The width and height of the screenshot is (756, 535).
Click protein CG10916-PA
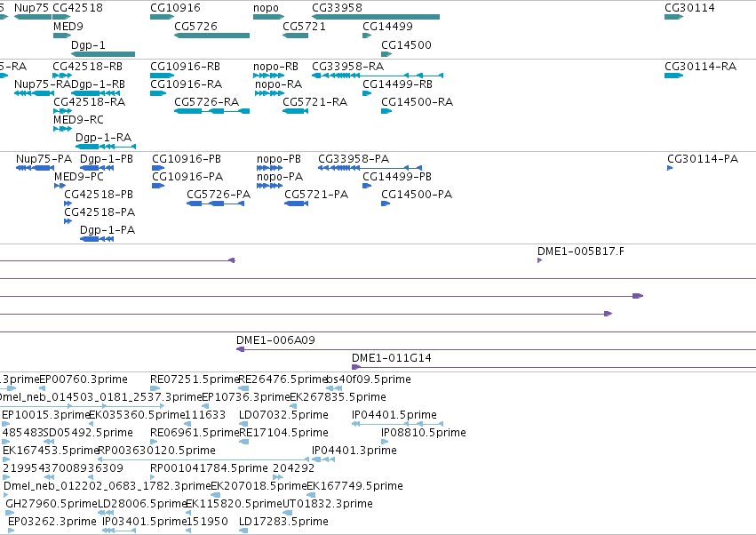click(x=187, y=177)
